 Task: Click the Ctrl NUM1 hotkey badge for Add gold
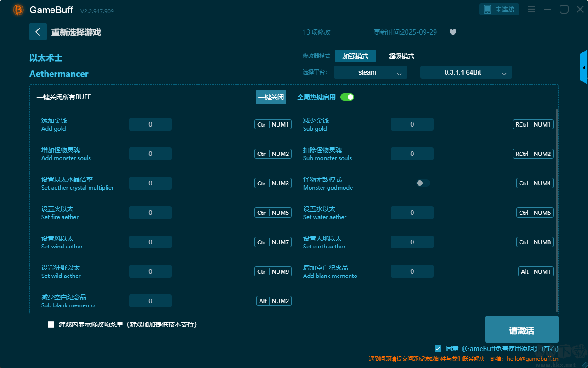[273, 124]
